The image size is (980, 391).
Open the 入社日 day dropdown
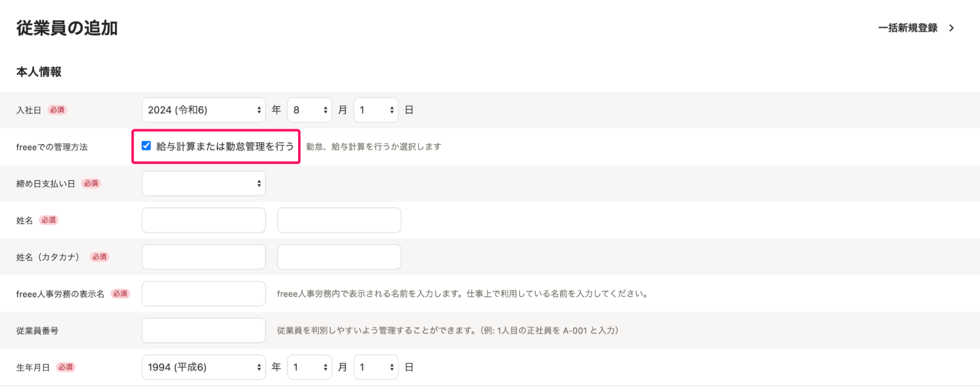point(376,110)
